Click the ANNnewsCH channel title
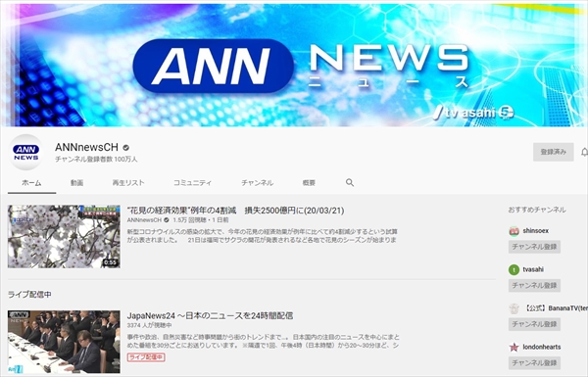Viewport: 588px width, 377px height. (86, 147)
